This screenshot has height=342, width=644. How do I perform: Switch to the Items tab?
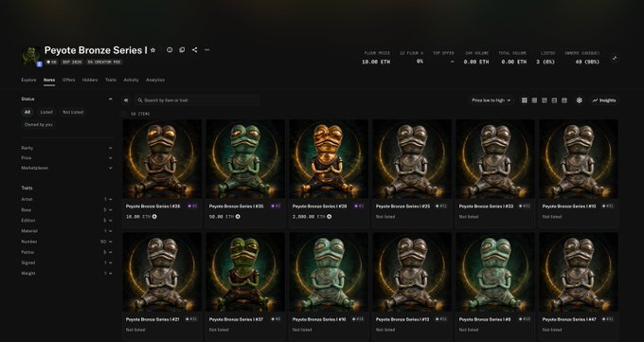(x=49, y=81)
